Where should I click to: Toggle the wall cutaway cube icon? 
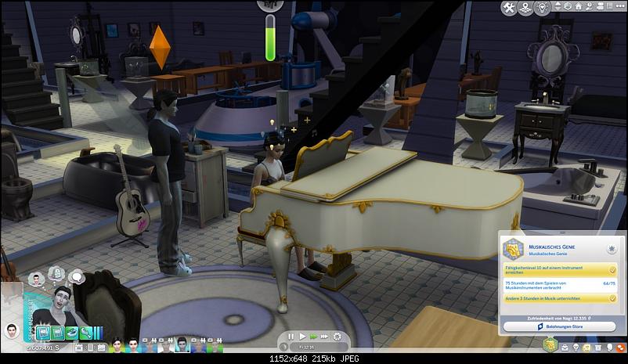coord(568,6)
